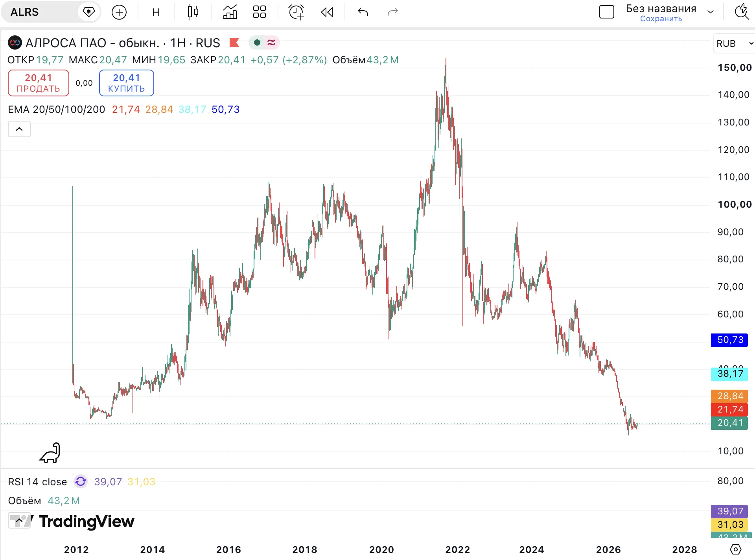Click the 'Сохранить' save link
The image size is (755, 560).
pyautogui.click(x=661, y=19)
